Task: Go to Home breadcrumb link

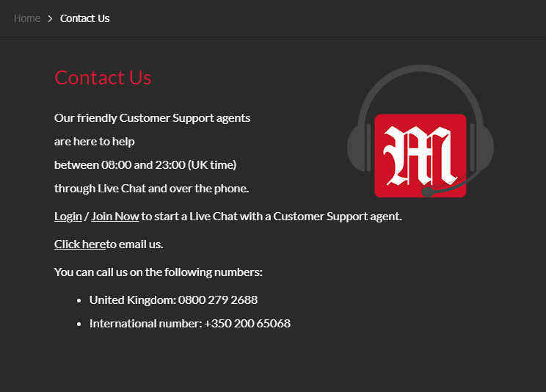Action: [x=27, y=18]
